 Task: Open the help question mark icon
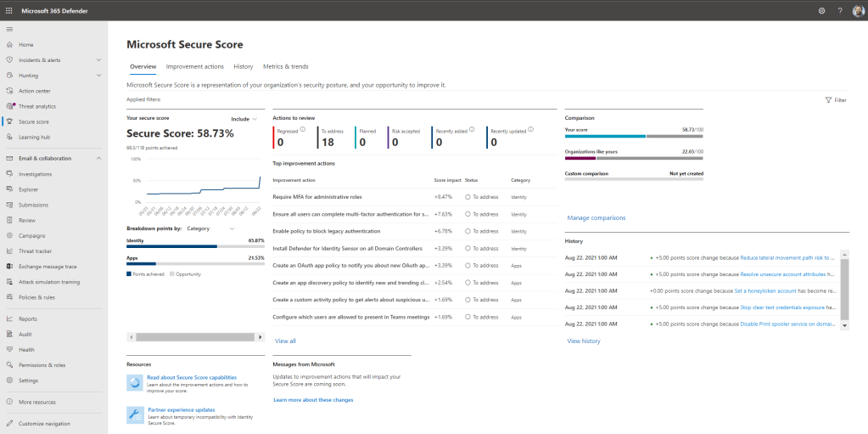point(839,10)
